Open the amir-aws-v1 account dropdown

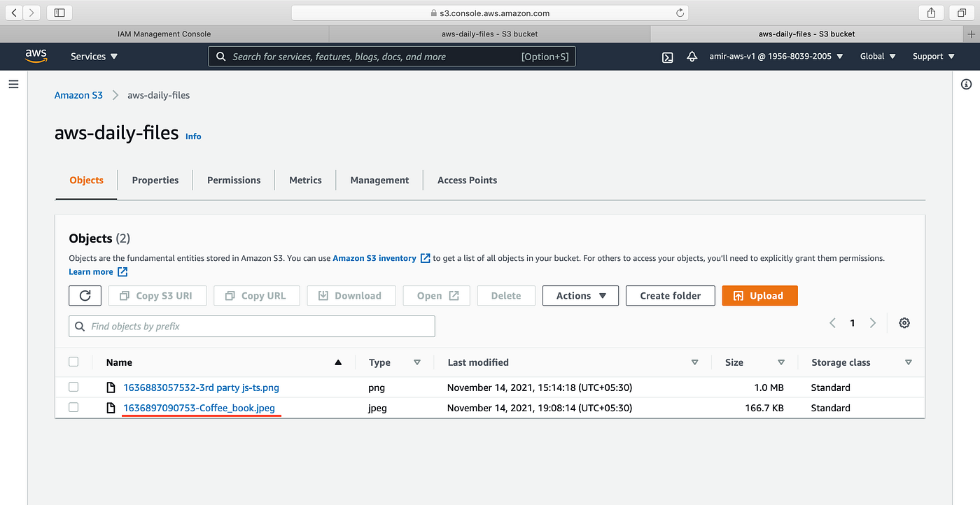(776, 57)
